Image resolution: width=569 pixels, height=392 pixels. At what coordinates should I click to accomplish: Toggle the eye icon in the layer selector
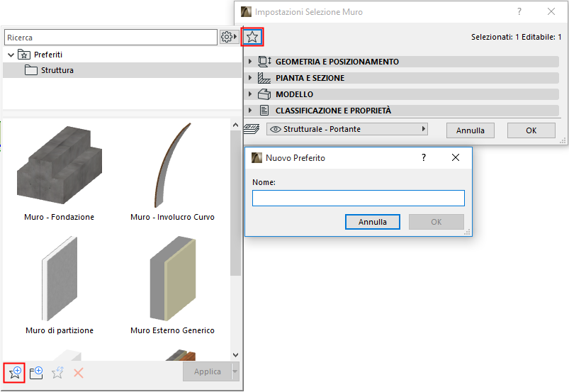276,129
